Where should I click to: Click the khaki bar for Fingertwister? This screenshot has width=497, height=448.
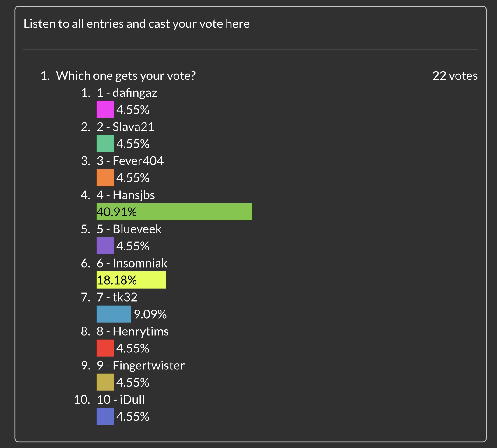pos(105,382)
